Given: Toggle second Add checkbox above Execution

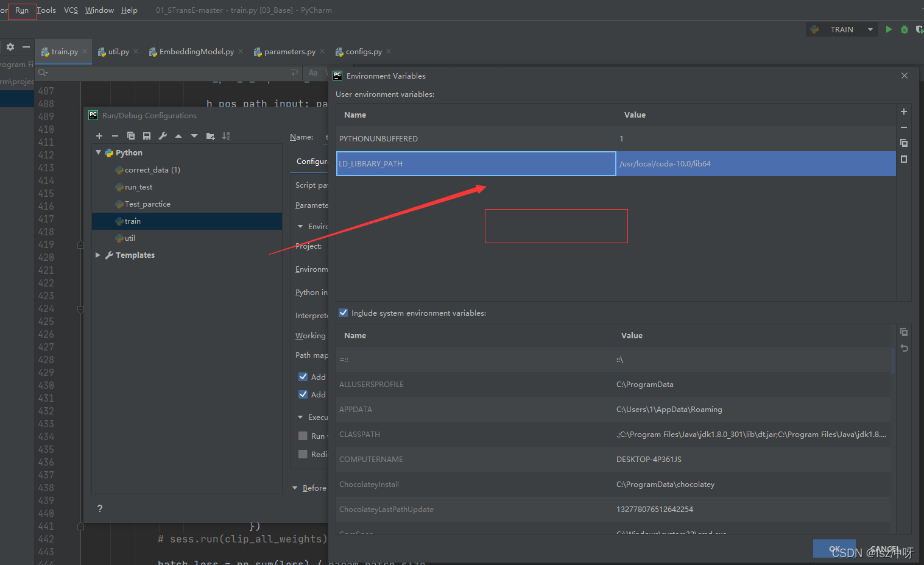Looking at the screenshot, I should [x=303, y=394].
